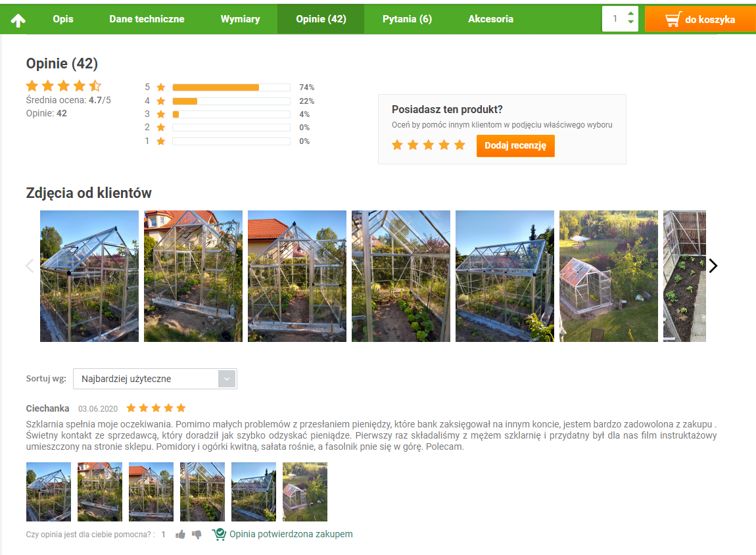
Task: Open the 'Pytania (6)' tab
Action: (407, 19)
